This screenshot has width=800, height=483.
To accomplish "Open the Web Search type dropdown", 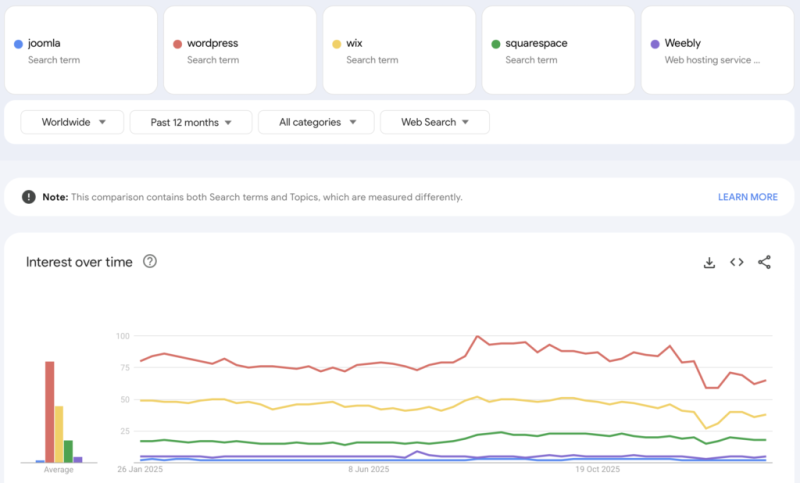I will (435, 122).
